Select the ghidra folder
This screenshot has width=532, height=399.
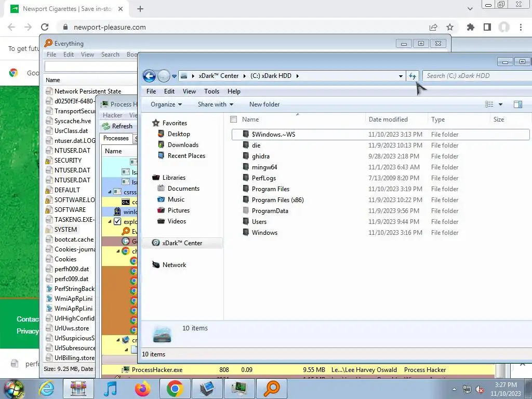point(261,156)
